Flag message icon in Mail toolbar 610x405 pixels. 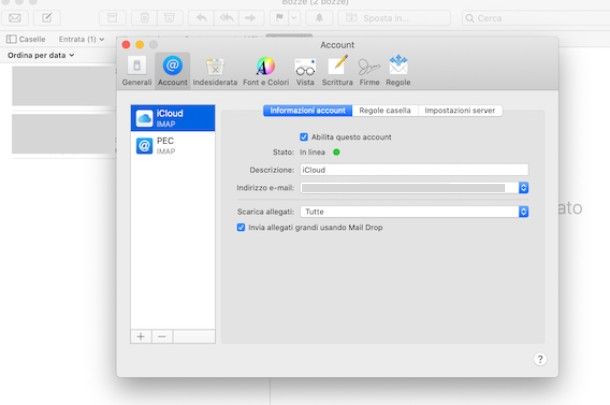(x=279, y=18)
